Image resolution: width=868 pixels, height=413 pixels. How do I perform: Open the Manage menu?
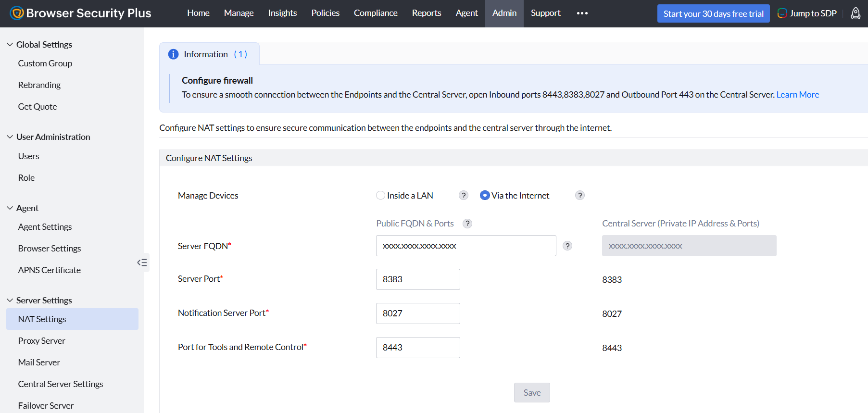pyautogui.click(x=239, y=13)
